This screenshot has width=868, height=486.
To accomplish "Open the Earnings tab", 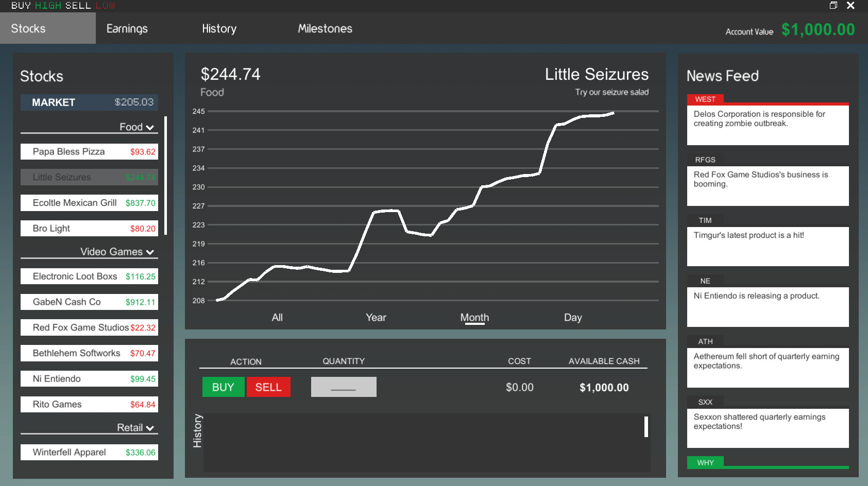I will 127,29.
